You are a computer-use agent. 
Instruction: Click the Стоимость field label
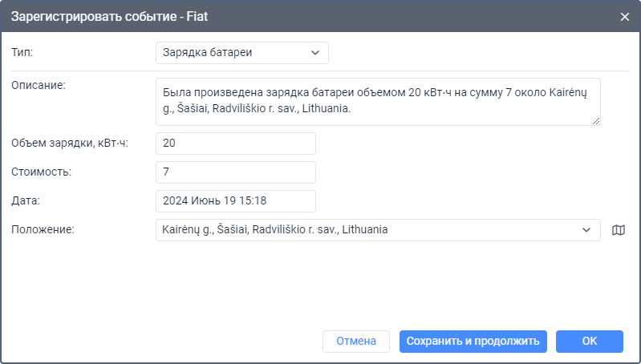(42, 172)
